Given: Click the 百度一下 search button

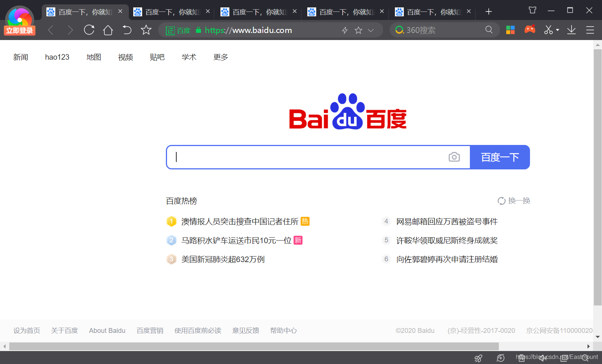Looking at the screenshot, I should [x=500, y=157].
